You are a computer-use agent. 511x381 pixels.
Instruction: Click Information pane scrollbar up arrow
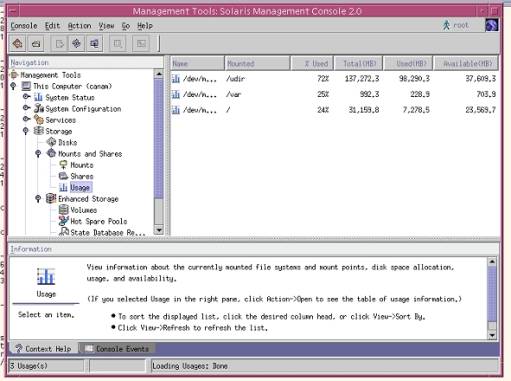pos(492,262)
